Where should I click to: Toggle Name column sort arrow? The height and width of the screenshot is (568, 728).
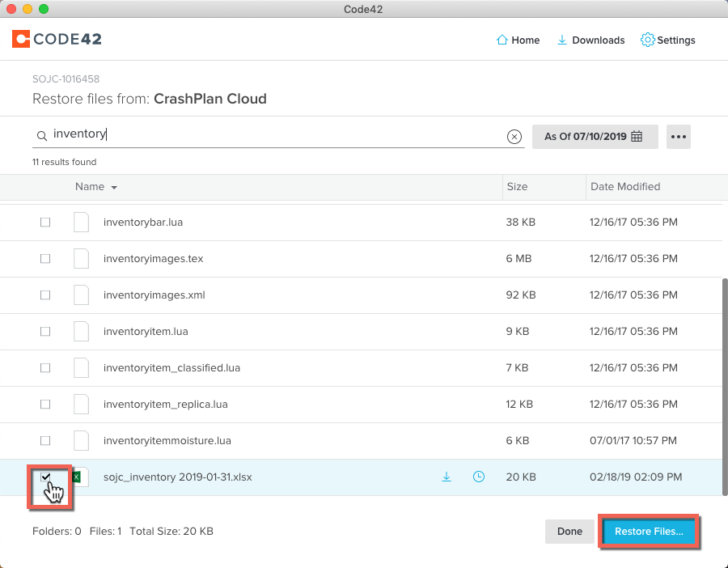[x=114, y=188]
